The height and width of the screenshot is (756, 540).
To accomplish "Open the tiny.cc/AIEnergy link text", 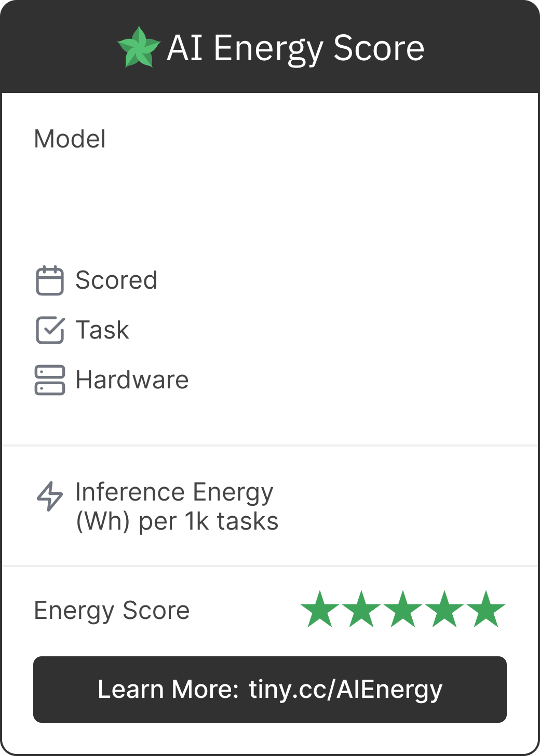I will [x=345, y=690].
